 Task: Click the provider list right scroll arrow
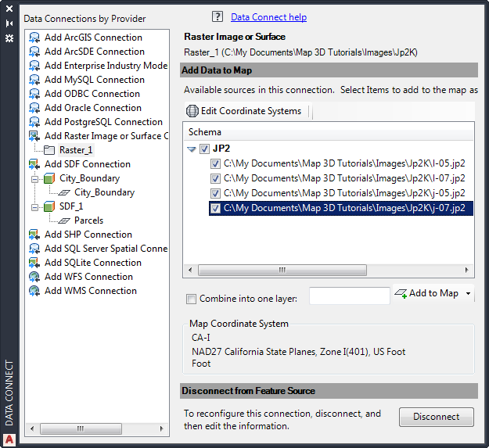tap(161, 428)
